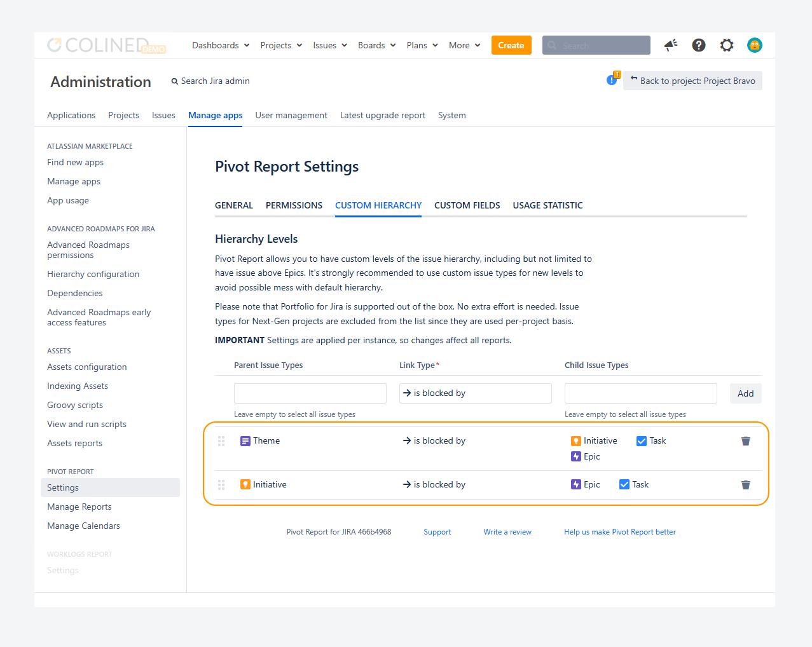Open Find new apps in sidebar
This screenshot has width=812, height=647.
75,162
